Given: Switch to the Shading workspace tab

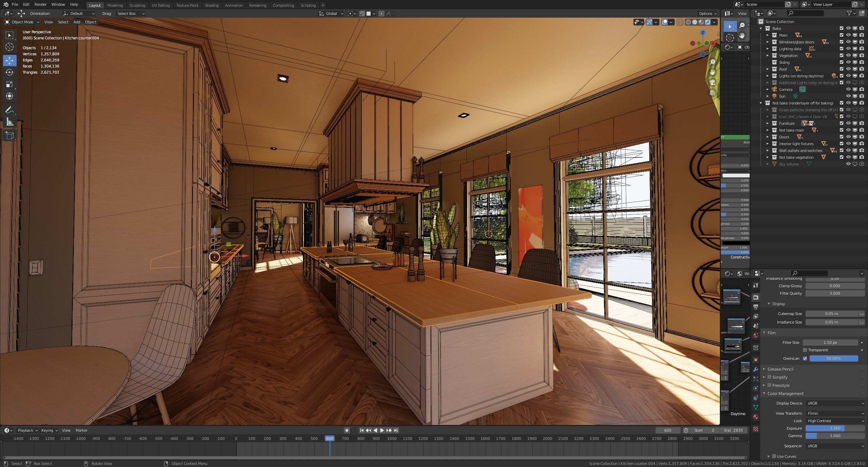Looking at the screenshot, I should (x=212, y=5).
